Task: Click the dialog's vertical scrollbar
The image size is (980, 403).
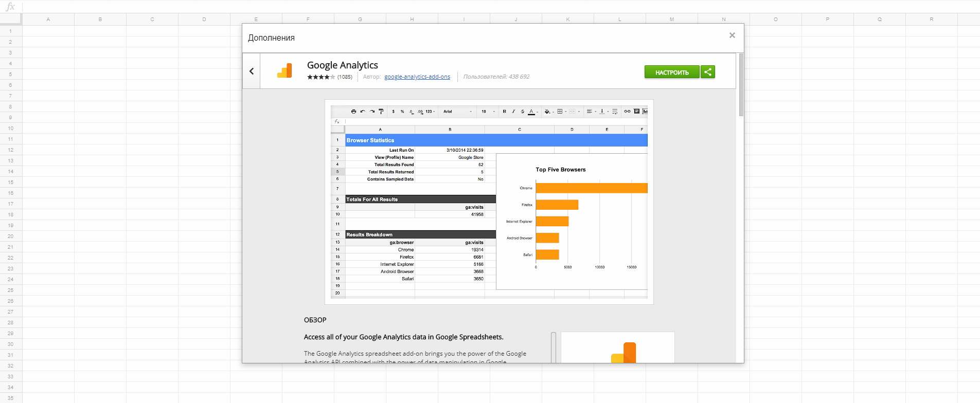Action: (741, 85)
